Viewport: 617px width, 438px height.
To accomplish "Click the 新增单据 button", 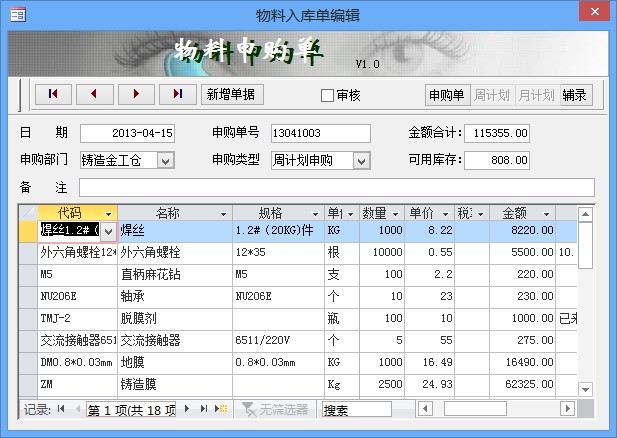I will [x=232, y=94].
